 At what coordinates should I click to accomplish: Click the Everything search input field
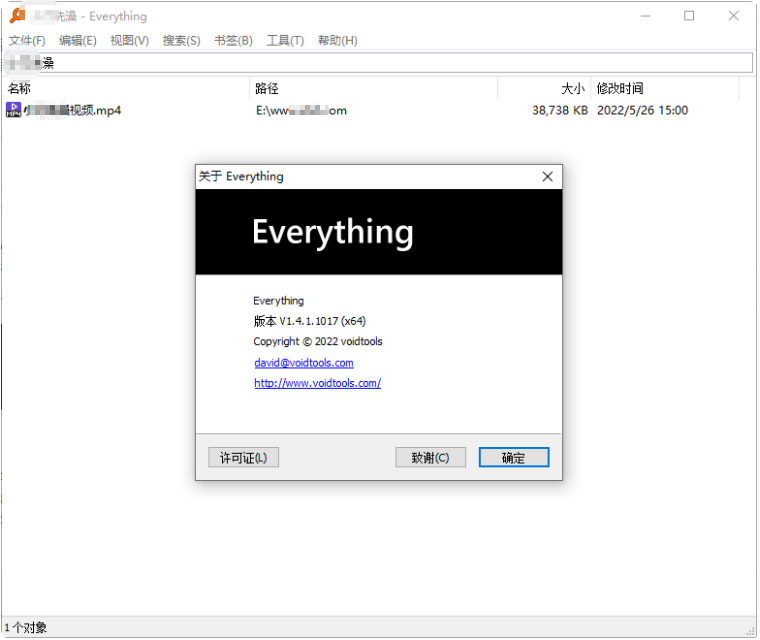[x=378, y=63]
